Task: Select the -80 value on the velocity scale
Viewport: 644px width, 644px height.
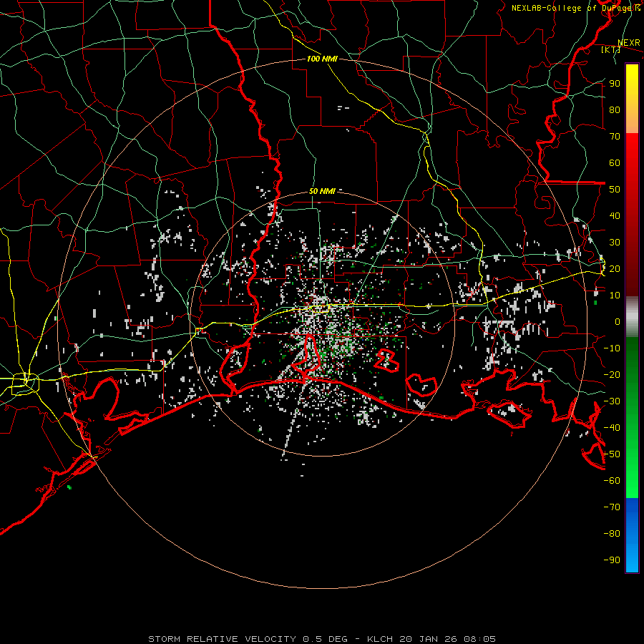Action: point(612,534)
